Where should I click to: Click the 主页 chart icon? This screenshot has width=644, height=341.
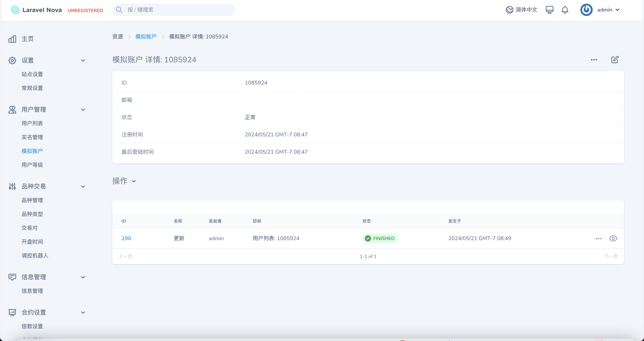coord(12,39)
